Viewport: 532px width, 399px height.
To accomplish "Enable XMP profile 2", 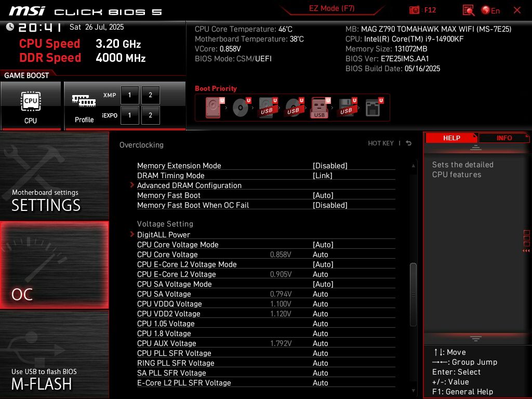I will pyautogui.click(x=150, y=95).
